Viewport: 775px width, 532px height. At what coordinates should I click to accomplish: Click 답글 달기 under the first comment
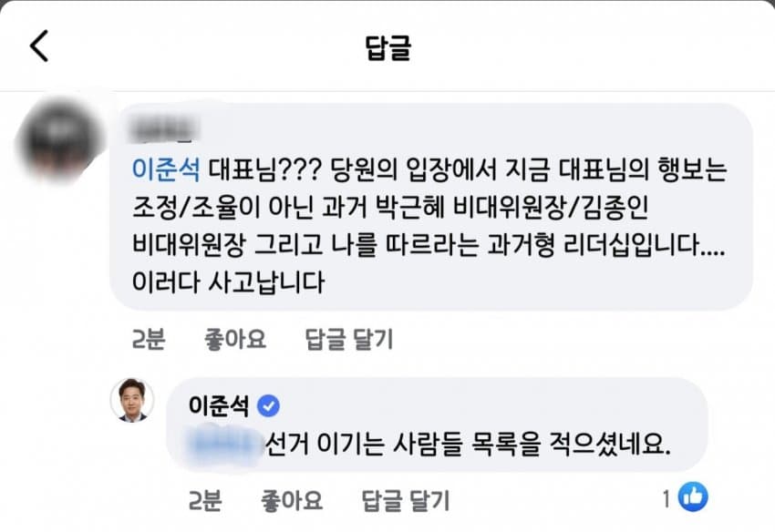348,340
